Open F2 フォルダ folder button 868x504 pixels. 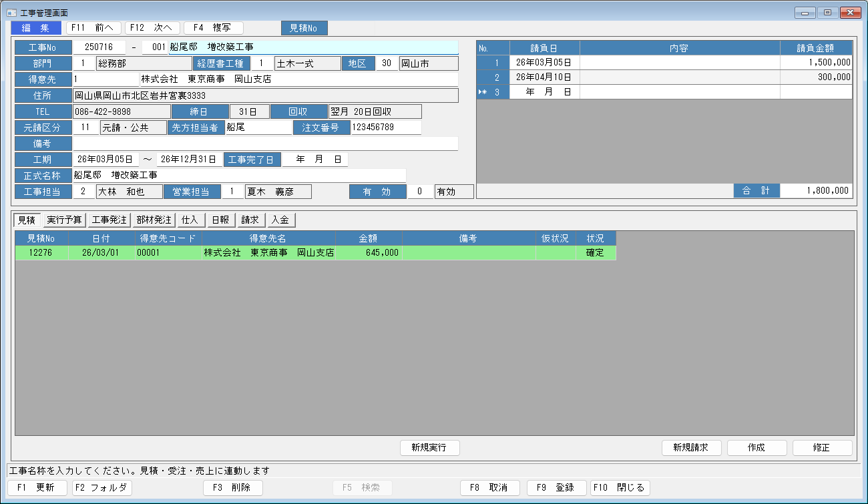pyautogui.click(x=102, y=488)
